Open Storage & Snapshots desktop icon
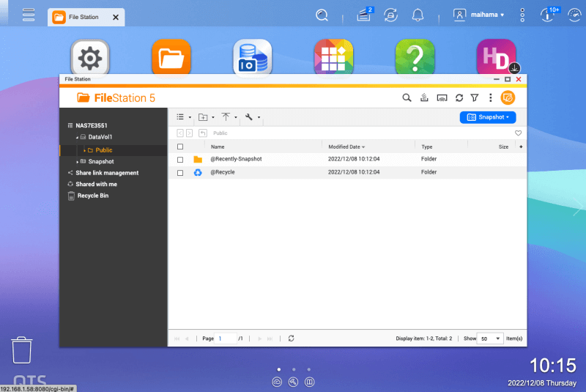Viewport: 586px width, 392px height. point(253,58)
